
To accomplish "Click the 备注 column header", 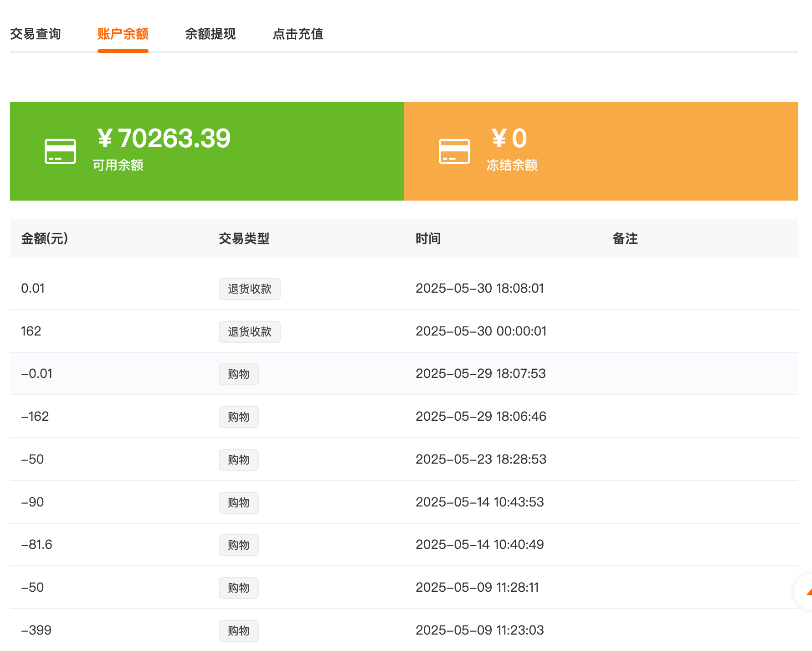I will [625, 238].
